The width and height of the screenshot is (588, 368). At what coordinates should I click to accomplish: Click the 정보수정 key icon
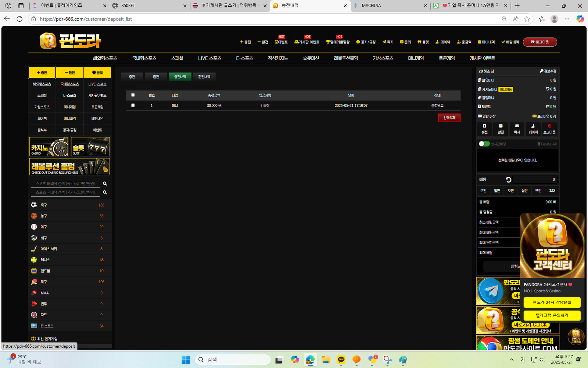click(x=541, y=71)
